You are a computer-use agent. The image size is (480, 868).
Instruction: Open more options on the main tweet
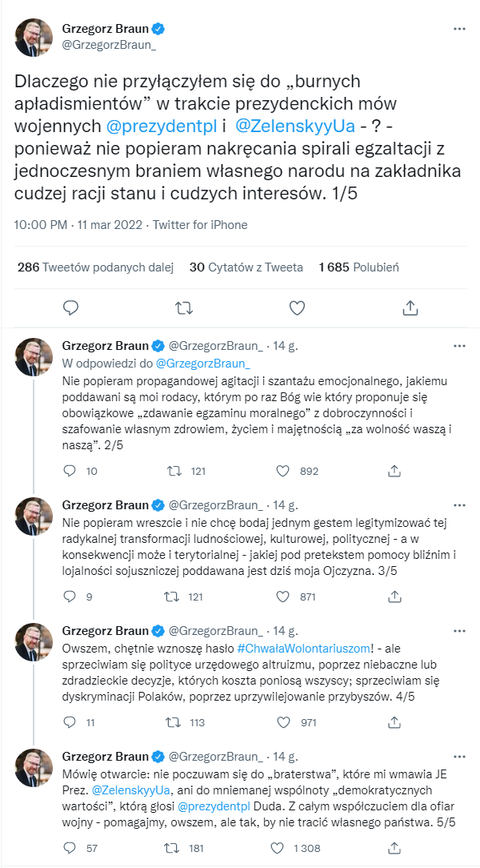459,29
